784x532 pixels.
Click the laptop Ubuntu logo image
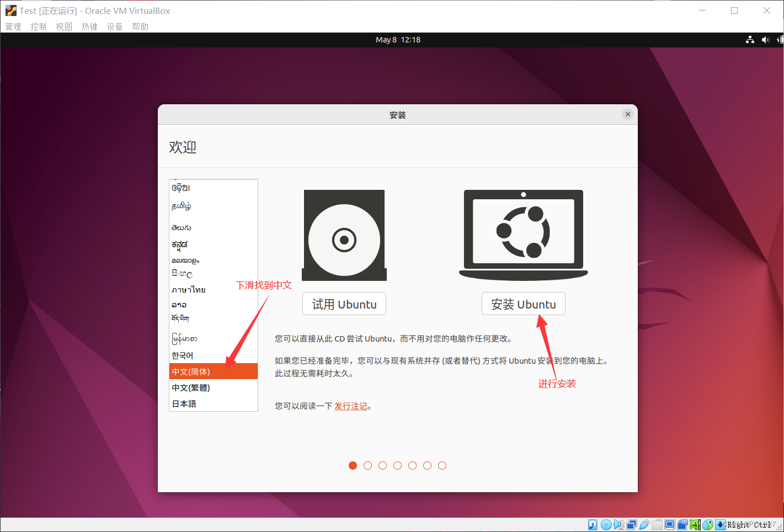524,235
